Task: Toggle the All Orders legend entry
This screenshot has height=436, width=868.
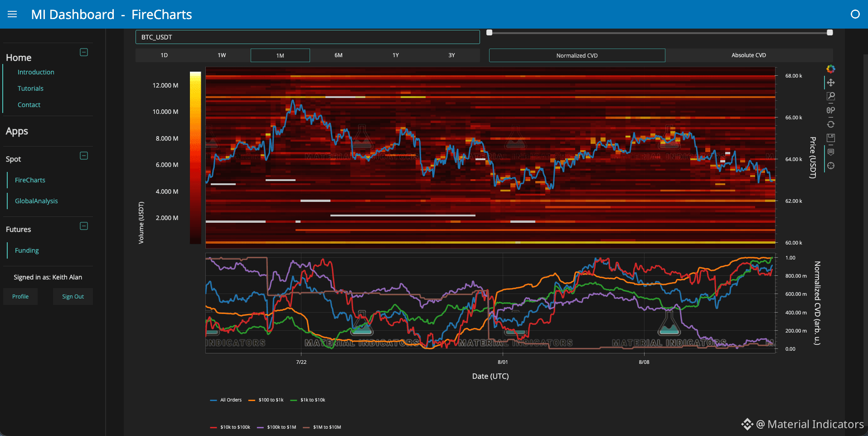Action: (226, 400)
